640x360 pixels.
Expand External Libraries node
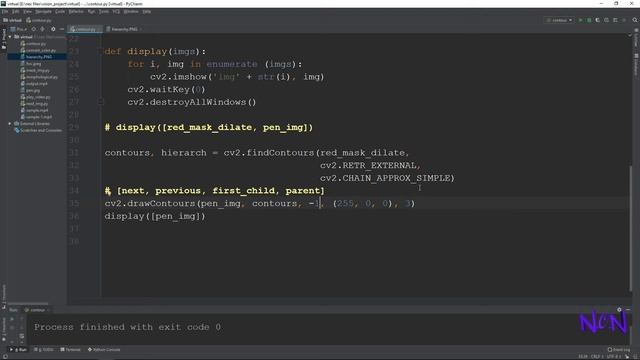click(10, 124)
